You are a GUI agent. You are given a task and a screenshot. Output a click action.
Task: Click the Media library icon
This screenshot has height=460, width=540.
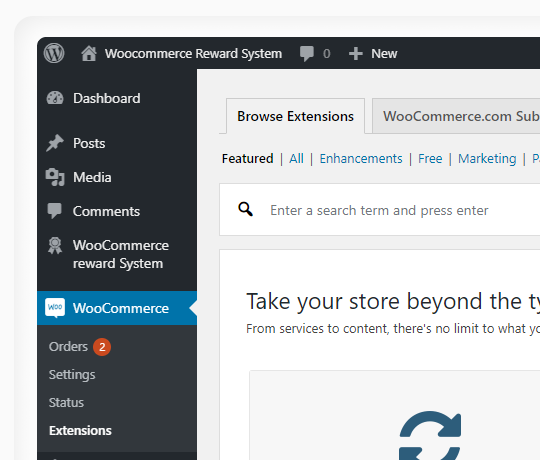pos(55,177)
